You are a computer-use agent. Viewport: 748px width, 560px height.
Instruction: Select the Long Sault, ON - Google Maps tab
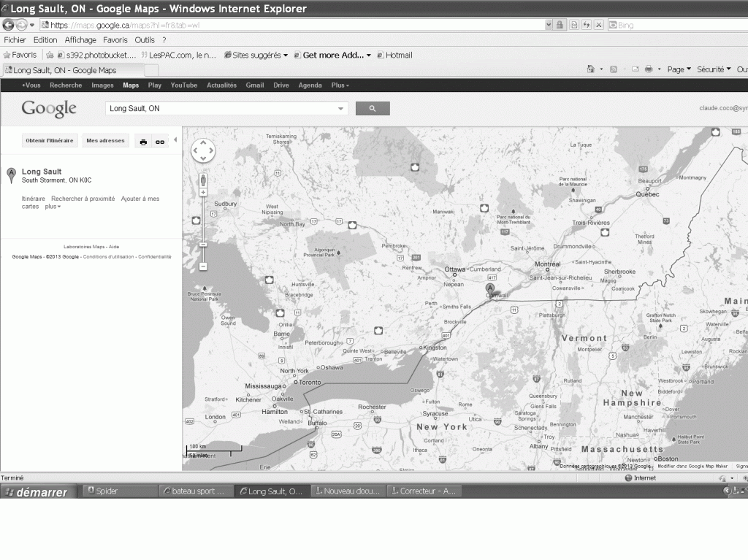click(72, 70)
